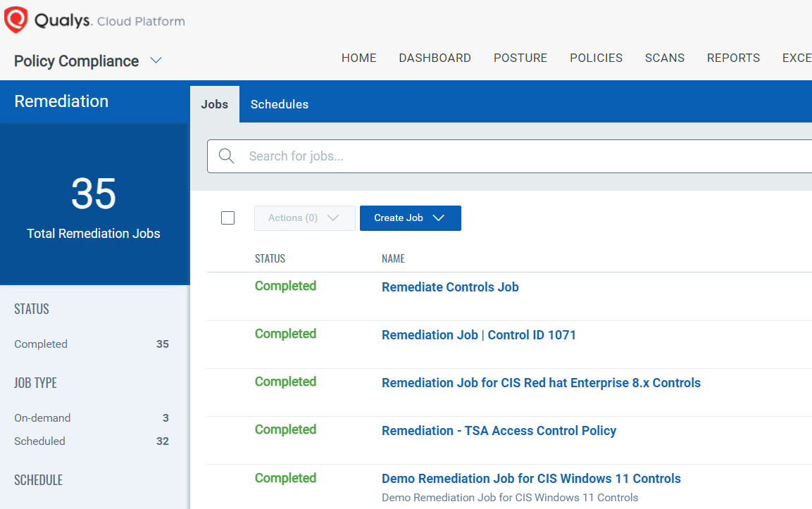Click the Qualys shield logo icon
Image resolution: width=812 pixels, height=509 pixels.
tap(15, 20)
